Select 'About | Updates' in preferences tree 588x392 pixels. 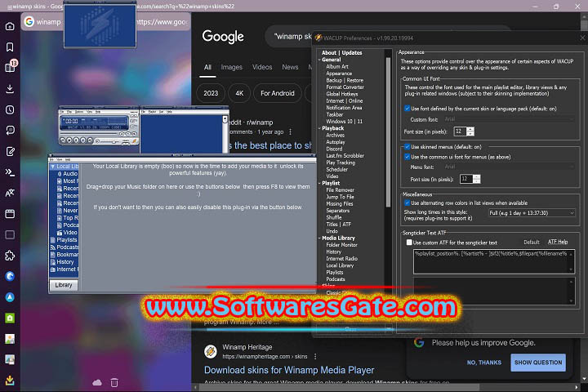[341, 53]
